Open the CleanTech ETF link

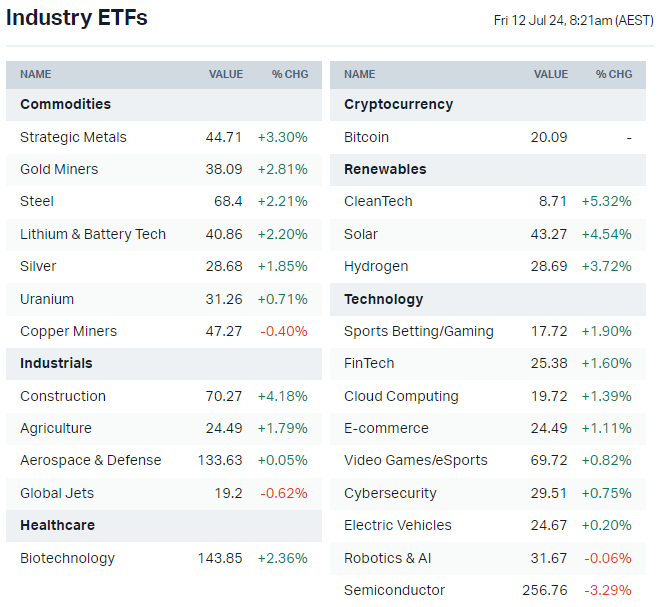coord(378,201)
